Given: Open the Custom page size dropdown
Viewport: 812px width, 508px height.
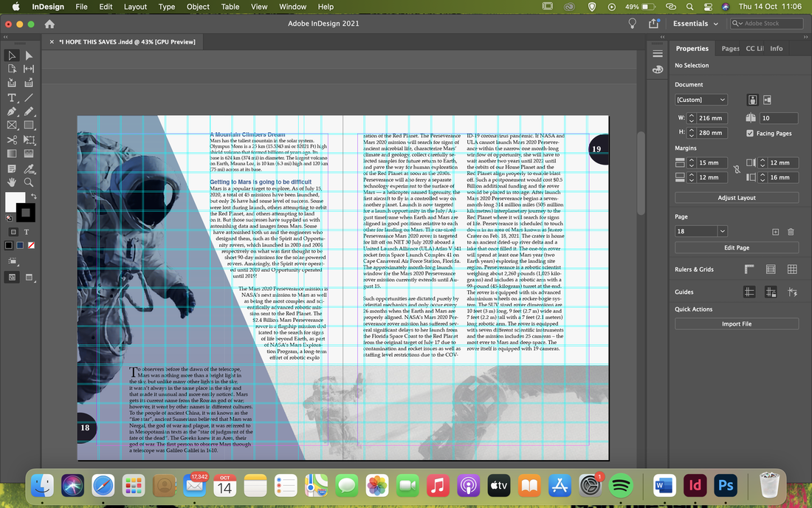Looking at the screenshot, I should (701, 100).
